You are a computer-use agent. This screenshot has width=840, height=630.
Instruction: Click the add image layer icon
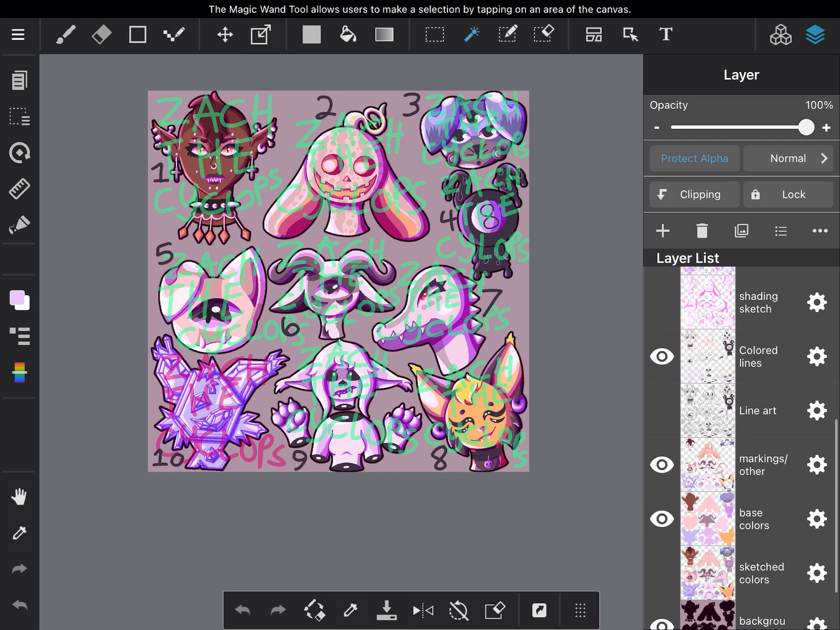click(741, 231)
